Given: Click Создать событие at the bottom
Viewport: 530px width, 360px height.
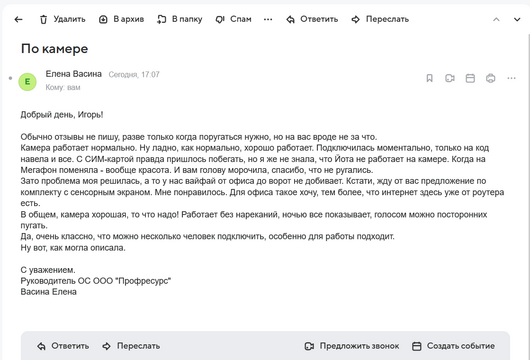Looking at the screenshot, I should tap(454, 346).
